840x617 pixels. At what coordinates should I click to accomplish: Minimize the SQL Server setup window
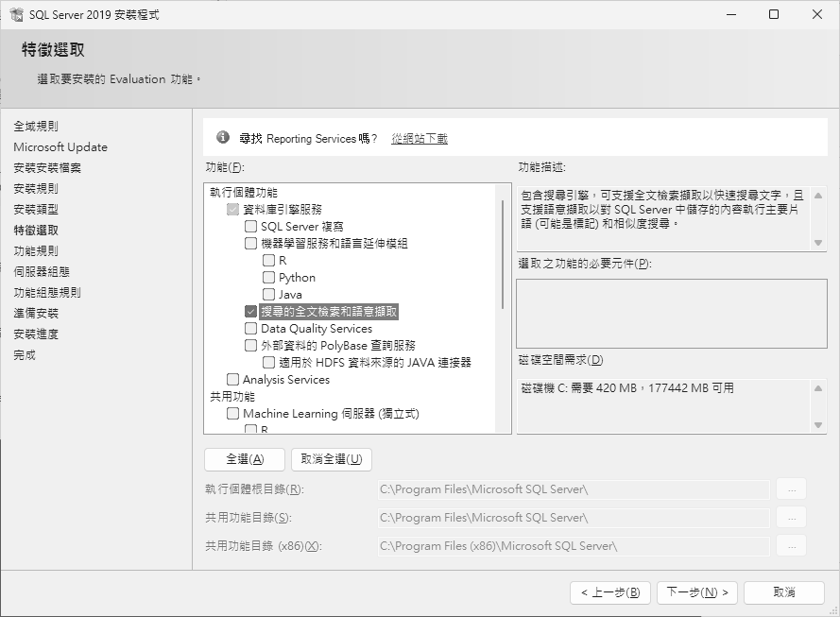(731, 14)
